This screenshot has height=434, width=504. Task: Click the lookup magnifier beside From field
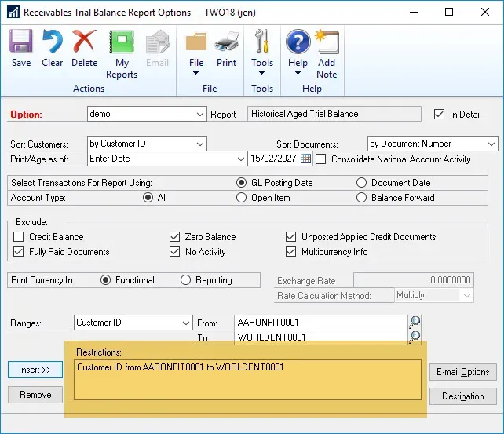pyautogui.click(x=415, y=323)
